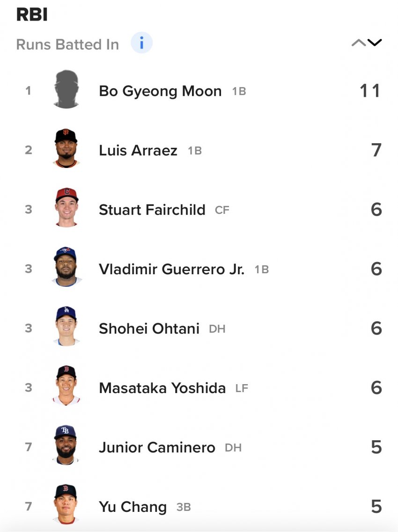Click the Runs Batted In info icon
Viewport: 398px width, 532px height.
tap(141, 44)
